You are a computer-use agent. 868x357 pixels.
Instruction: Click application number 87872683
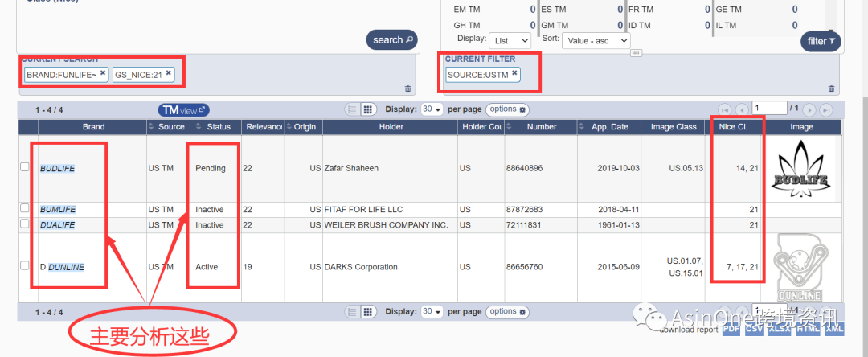tap(524, 210)
